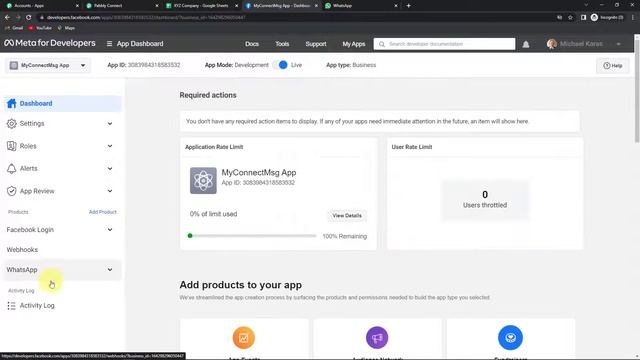The height and width of the screenshot is (360, 640).
Task: Click the MyConnectMsg App atom icon
Action: click(203, 180)
